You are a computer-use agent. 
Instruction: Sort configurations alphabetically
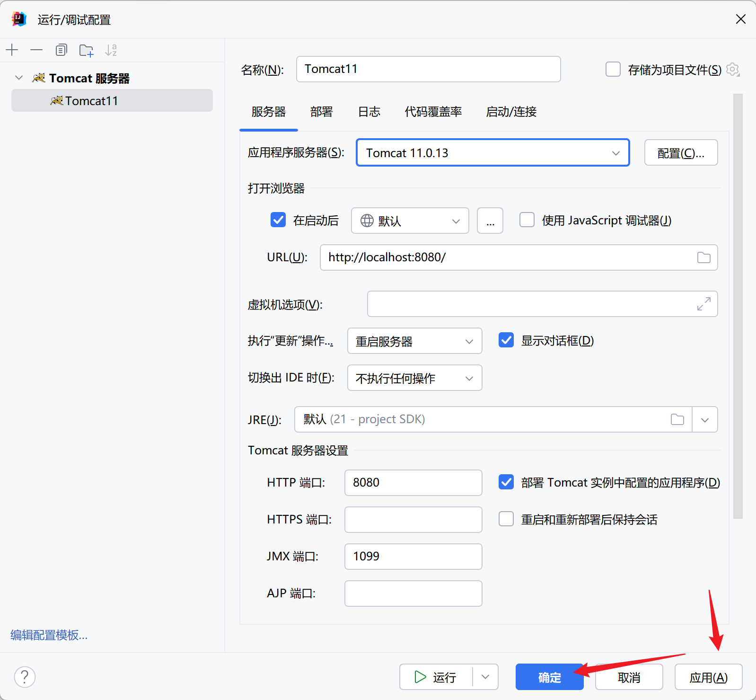(x=111, y=50)
